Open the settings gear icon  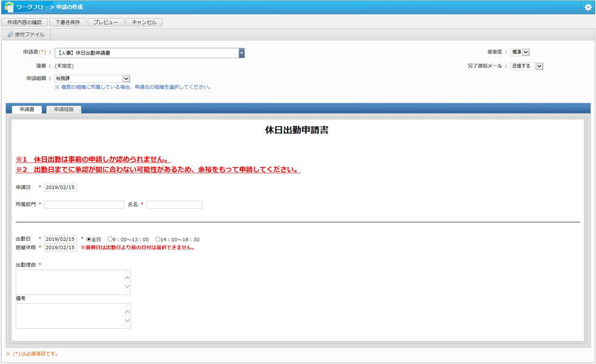click(x=588, y=7)
